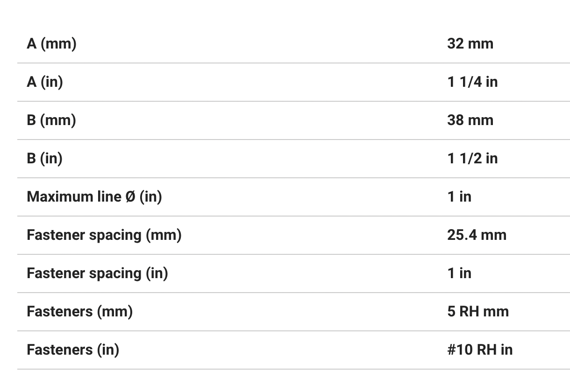This screenshot has height=392, width=570.
Task: Click the "B (in)" specification label
Action: click(x=44, y=159)
